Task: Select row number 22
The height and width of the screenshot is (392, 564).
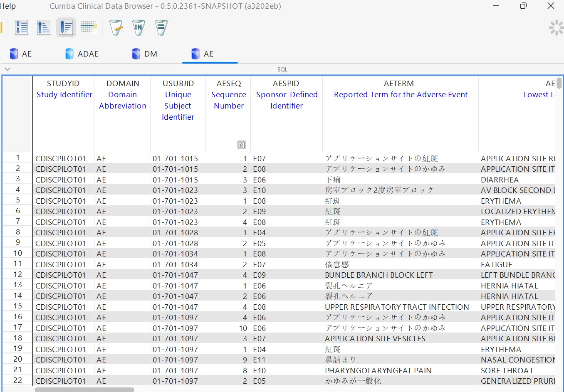Action: pyautogui.click(x=18, y=380)
